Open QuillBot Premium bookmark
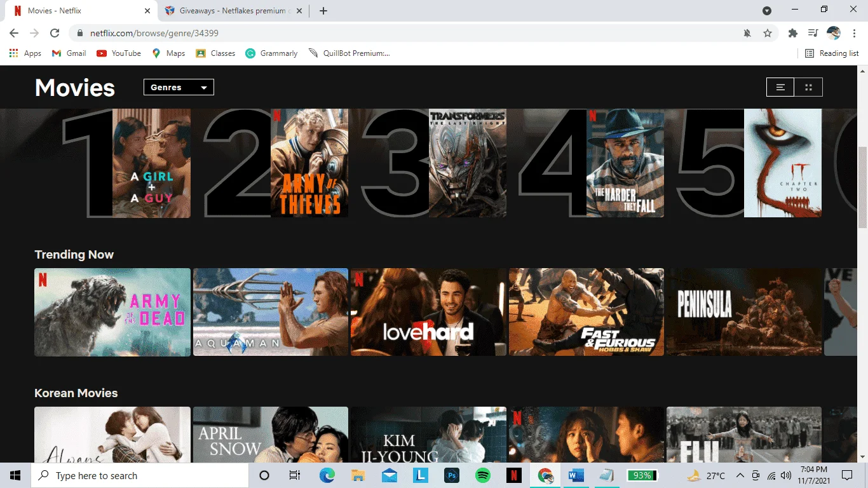This screenshot has height=488, width=868. pos(349,53)
